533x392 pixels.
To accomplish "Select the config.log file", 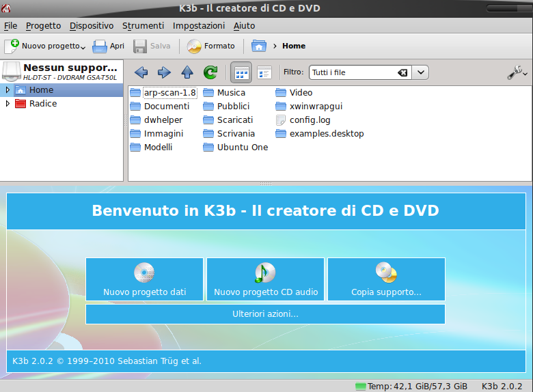I will click(x=303, y=120).
